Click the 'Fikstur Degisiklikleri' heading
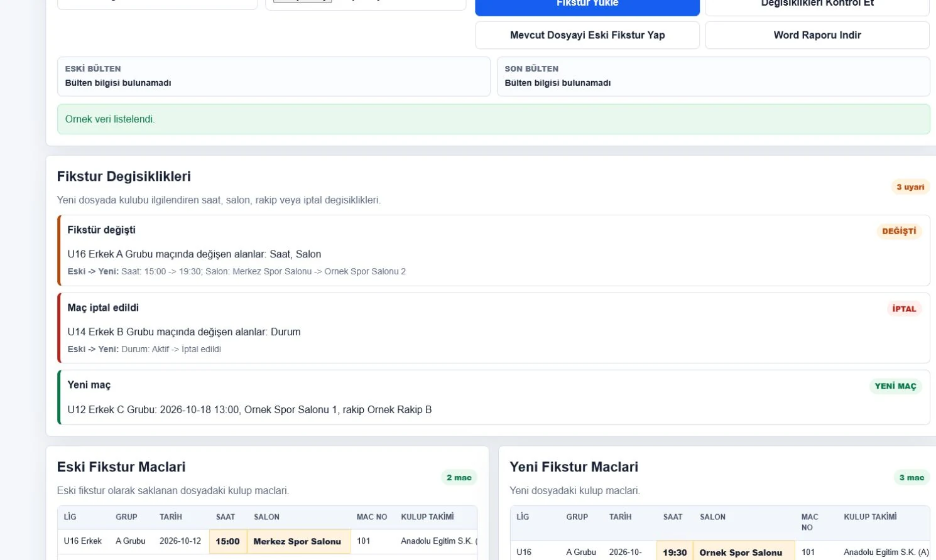 124,176
